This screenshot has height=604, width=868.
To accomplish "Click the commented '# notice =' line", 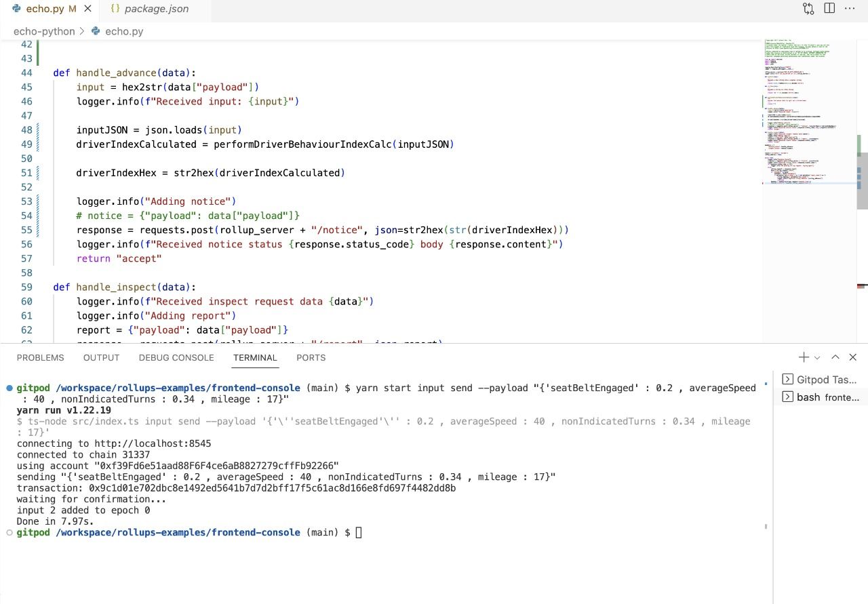I will pyautogui.click(x=188, y=216).
